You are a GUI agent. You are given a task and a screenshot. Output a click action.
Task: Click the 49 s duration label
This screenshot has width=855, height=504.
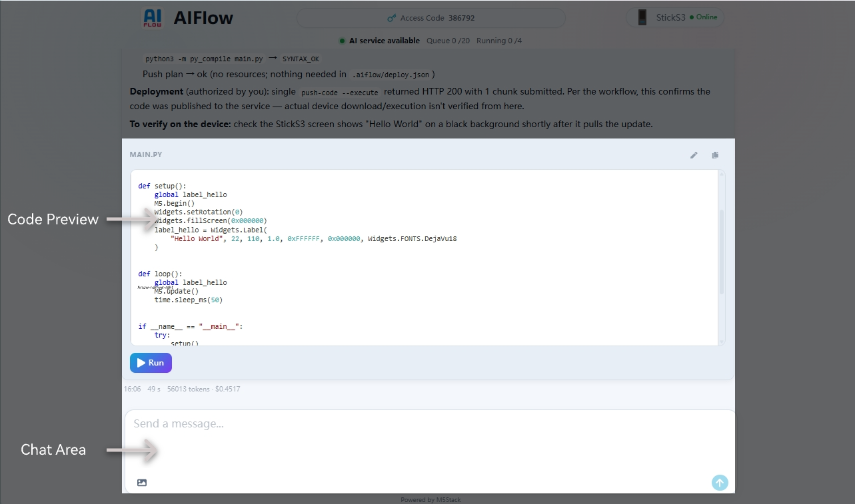click(x=154, y=389)
